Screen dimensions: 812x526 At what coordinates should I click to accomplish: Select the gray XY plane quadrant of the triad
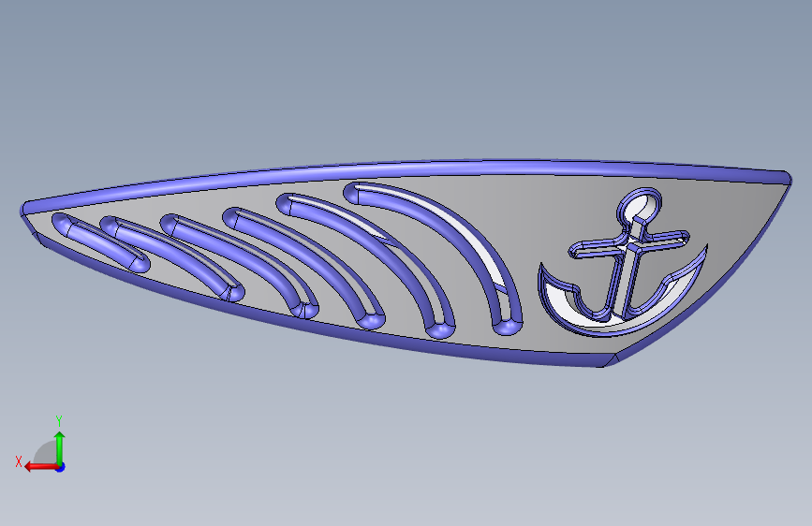[x=46, y=452]
